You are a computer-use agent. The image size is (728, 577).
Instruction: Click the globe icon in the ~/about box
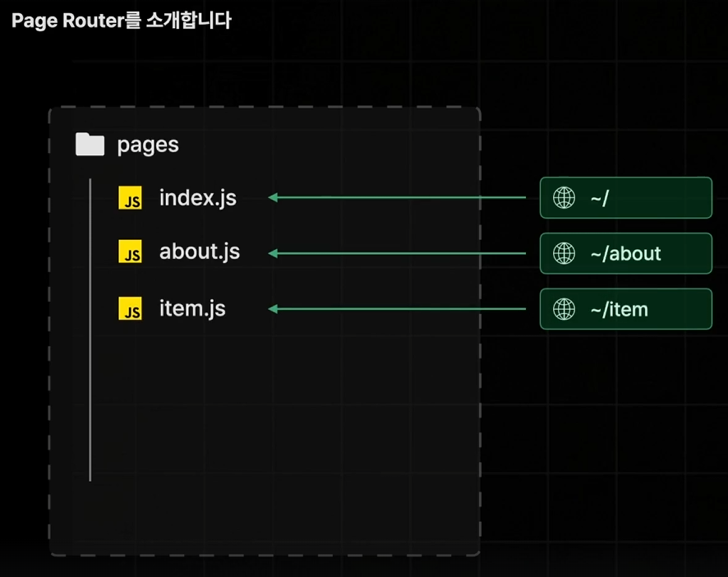coord(564,253)
